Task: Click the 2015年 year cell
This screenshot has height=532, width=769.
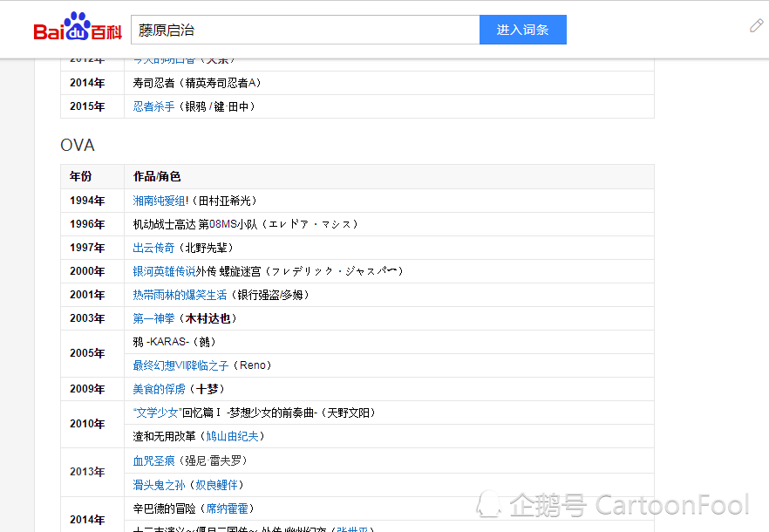Action: pyautogui.click(x=92, y=106)
